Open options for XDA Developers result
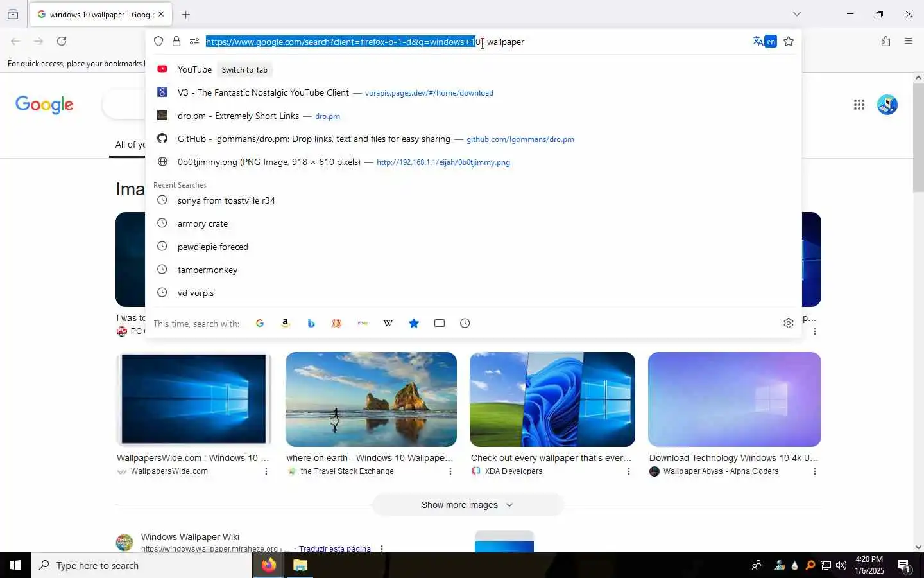The image size is (924, 578). 629,471
